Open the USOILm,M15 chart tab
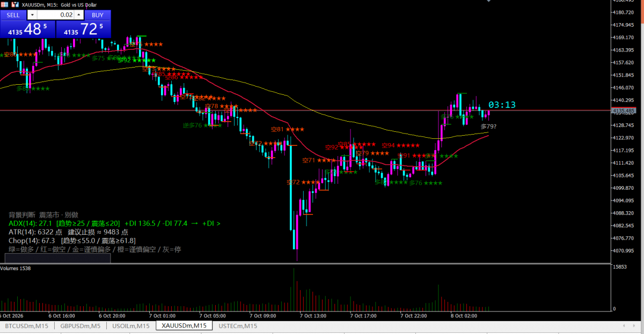The height and width of the screenshot is (334, 644). click(x=130, y=326)
